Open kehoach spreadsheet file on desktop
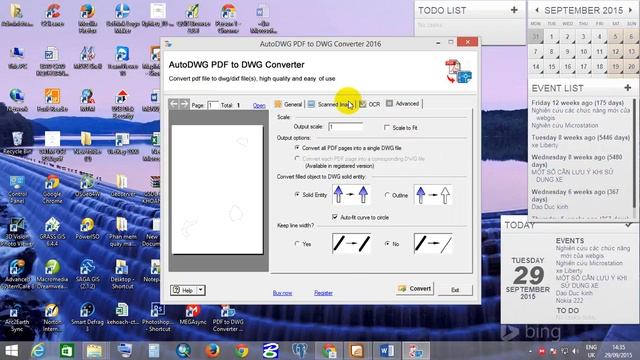Viewport: 640px width, 360px height. point(122,314)
